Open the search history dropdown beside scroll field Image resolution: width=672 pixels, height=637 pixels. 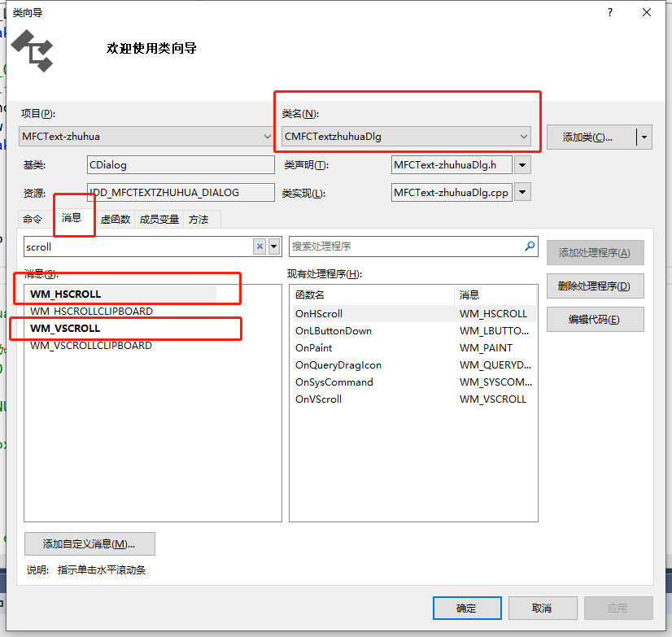click(273, 246)
